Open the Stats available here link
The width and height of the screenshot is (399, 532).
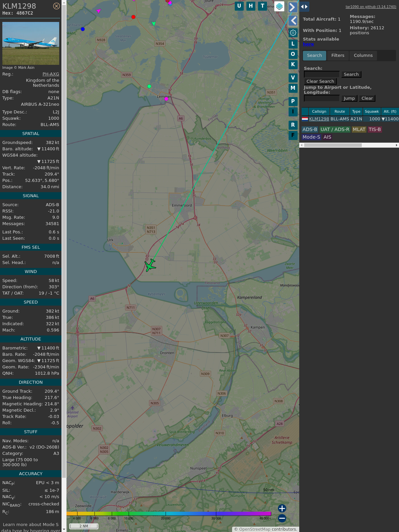[308, 44]
